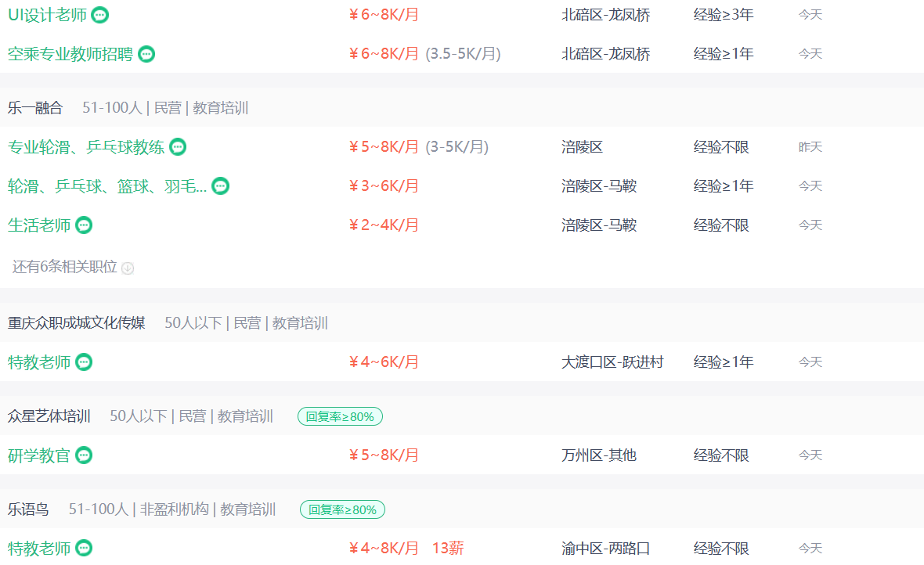Click chat icon beside 生活老师

84,225
